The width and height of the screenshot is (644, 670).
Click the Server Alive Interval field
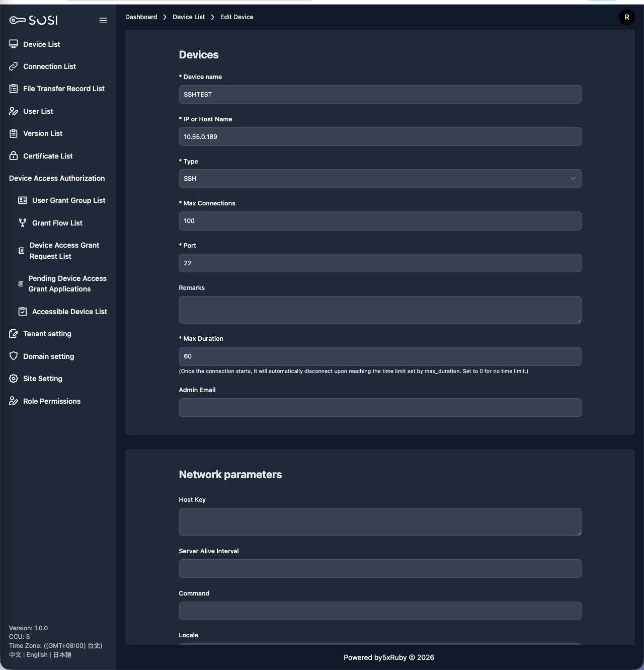(x=380, y=569)
